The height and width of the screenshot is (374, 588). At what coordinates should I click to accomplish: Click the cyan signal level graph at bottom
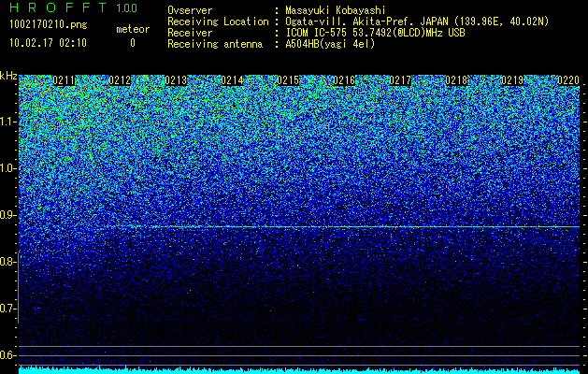299,370
